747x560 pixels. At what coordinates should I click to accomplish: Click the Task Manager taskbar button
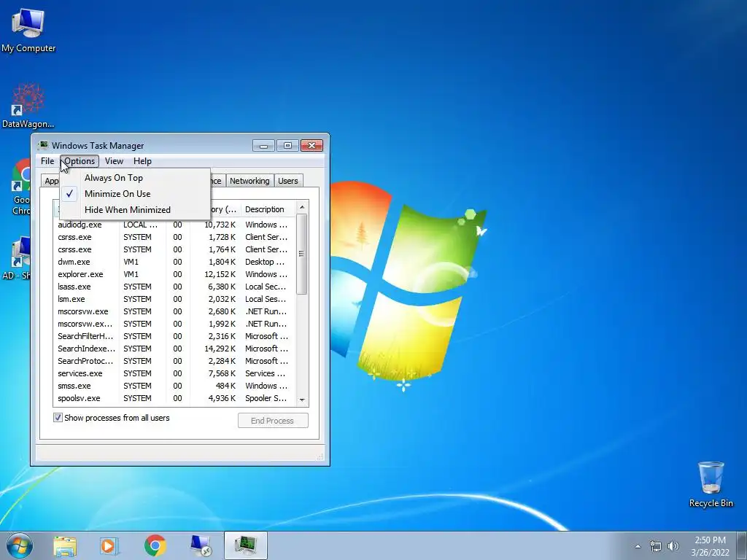click(246, 545)
